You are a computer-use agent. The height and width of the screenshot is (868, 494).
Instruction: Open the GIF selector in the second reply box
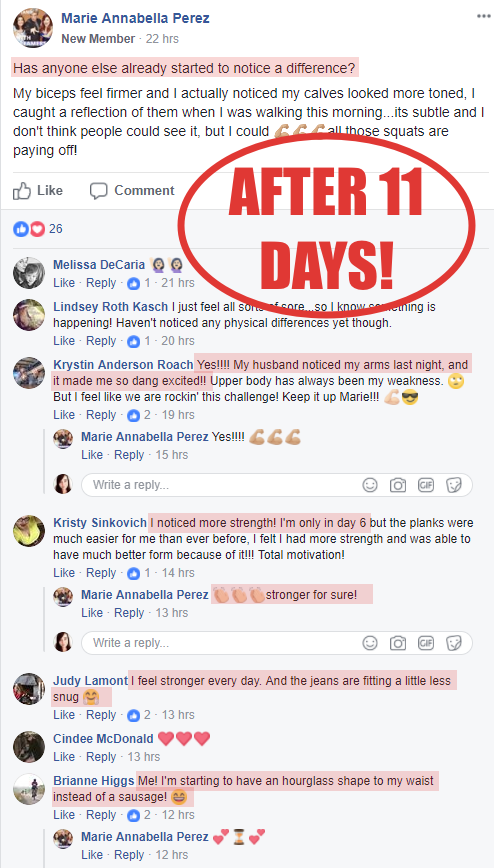(426, 643)
